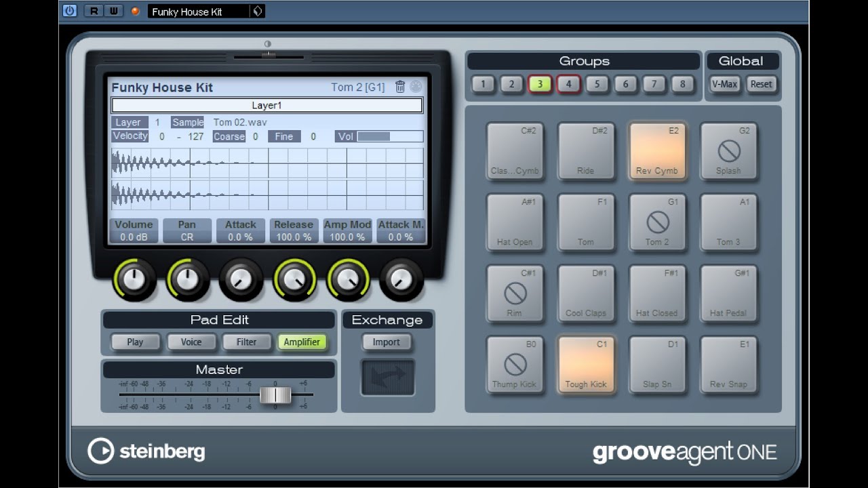Adjust the layer Vol slider
Image resolution: width=868 pixels, height=488 pixels.
[x=390, y=136]
